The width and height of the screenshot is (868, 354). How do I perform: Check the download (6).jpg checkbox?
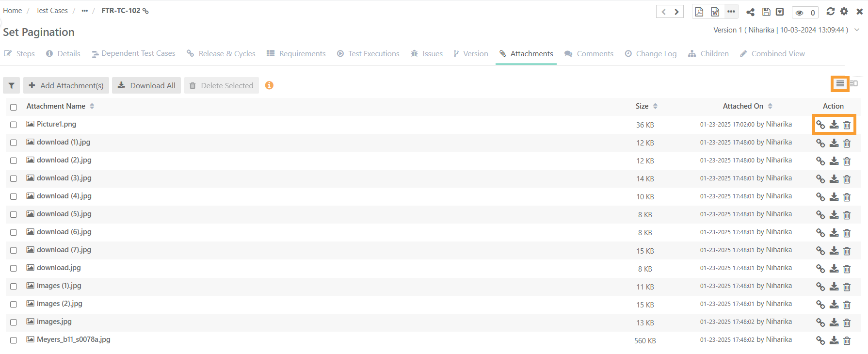click(14, 232)
